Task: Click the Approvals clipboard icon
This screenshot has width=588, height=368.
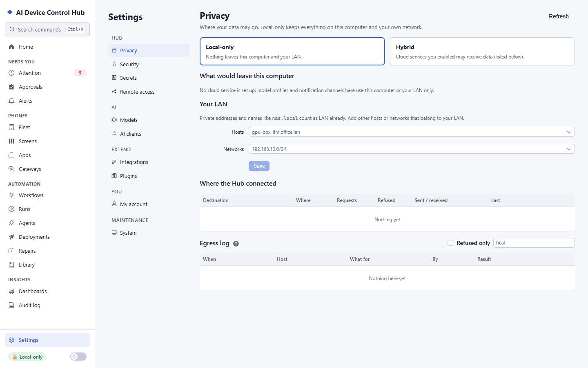Action: tap(11, 87)
